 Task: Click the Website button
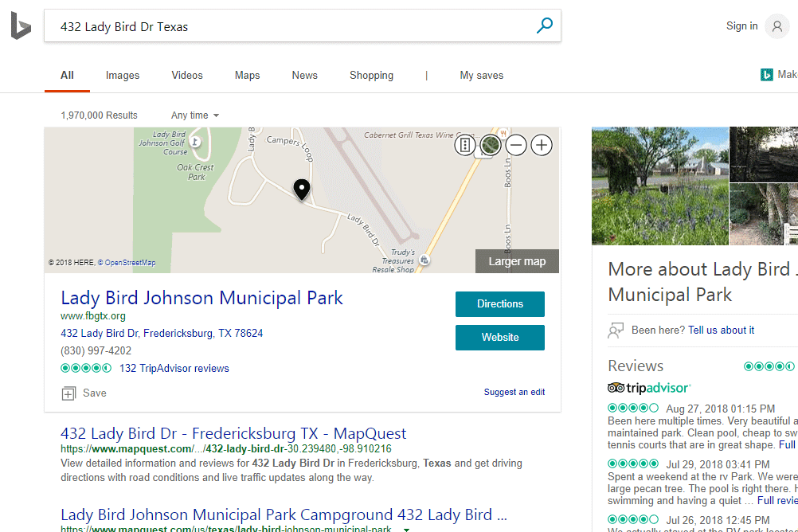click(x=500, y=338)
